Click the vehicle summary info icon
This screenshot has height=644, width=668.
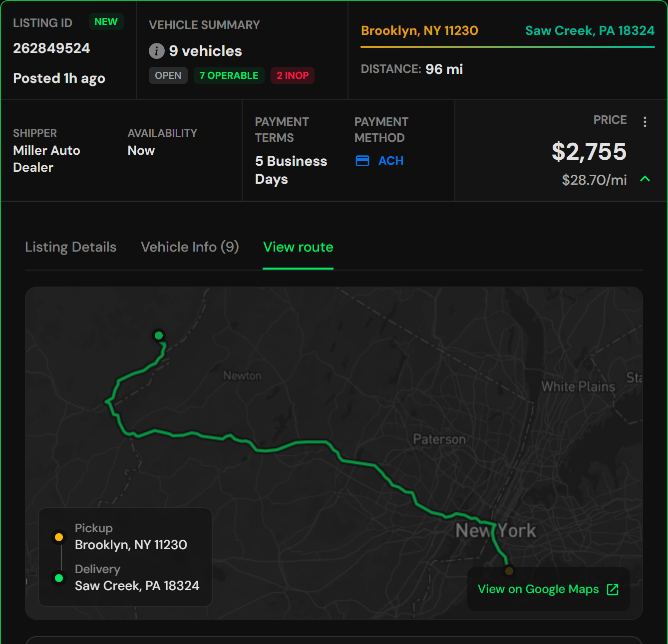pos(156,50)
